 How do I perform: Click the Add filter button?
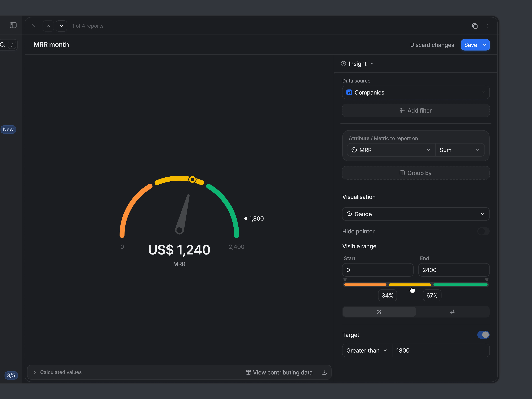point(415,110)
